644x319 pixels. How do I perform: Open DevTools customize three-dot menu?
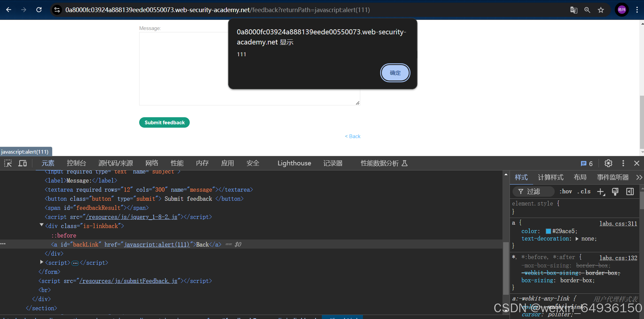623,163
